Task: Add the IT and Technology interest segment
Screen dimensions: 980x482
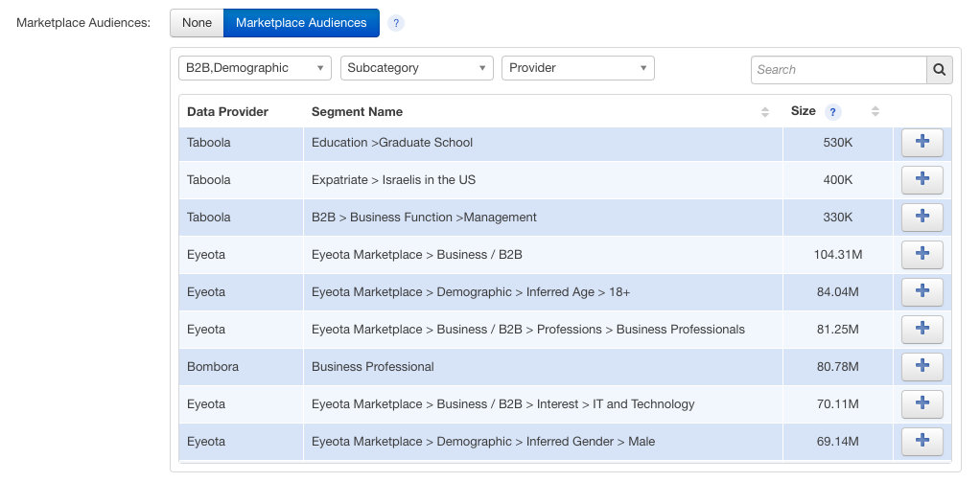Action: (x=922, y=404)
